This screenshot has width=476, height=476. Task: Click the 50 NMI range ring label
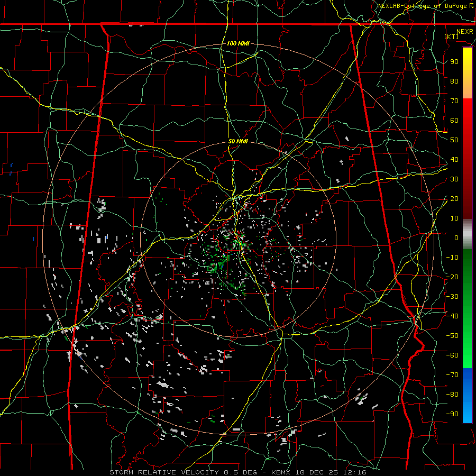pos(238,141)
